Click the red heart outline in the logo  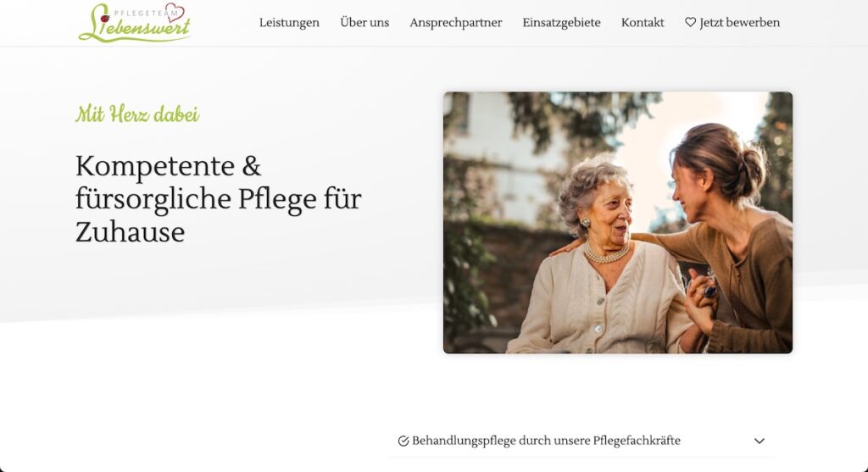coord(175,12)
